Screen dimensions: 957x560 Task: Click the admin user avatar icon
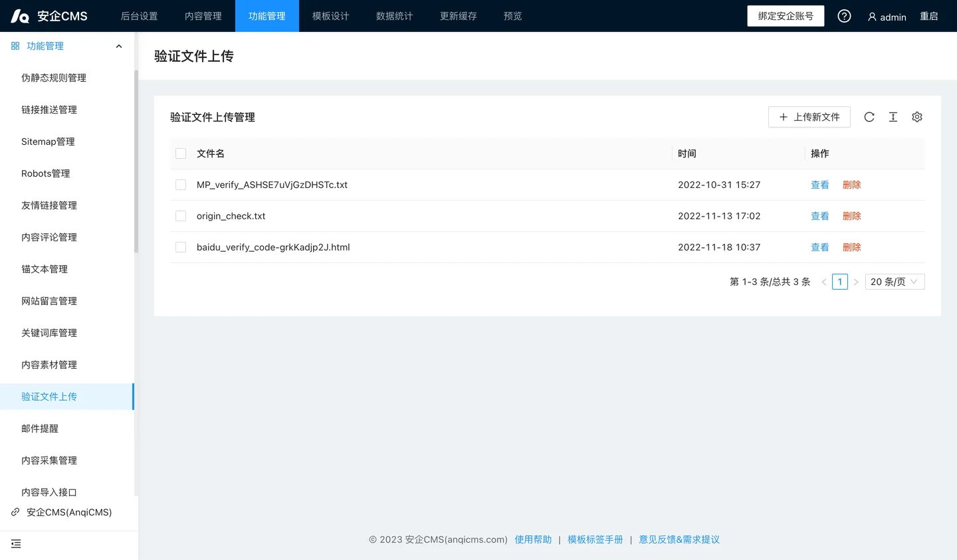[872, 17]
